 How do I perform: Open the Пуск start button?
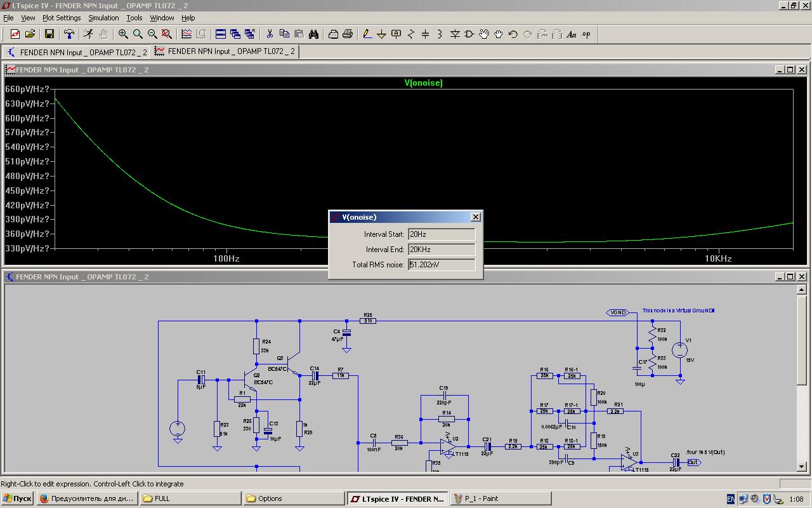(17, 498)
